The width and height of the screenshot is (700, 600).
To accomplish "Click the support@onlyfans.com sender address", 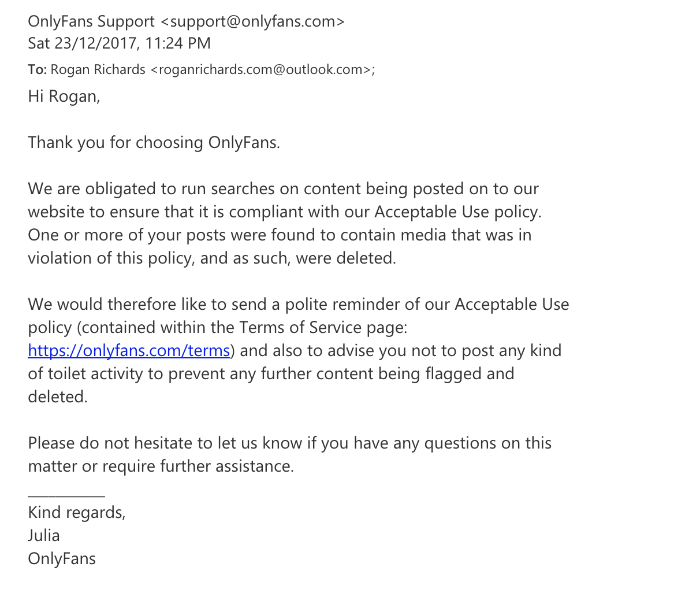I will 252,21.
